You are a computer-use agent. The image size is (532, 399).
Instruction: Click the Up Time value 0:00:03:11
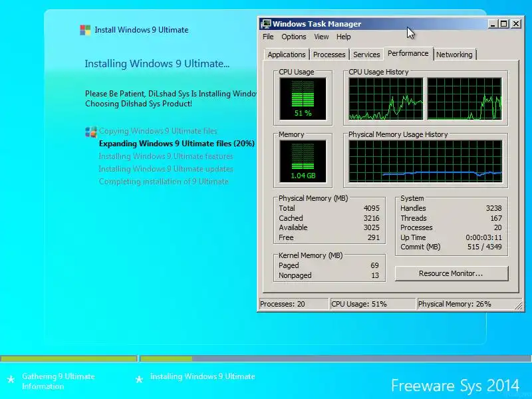pos(483,237)
